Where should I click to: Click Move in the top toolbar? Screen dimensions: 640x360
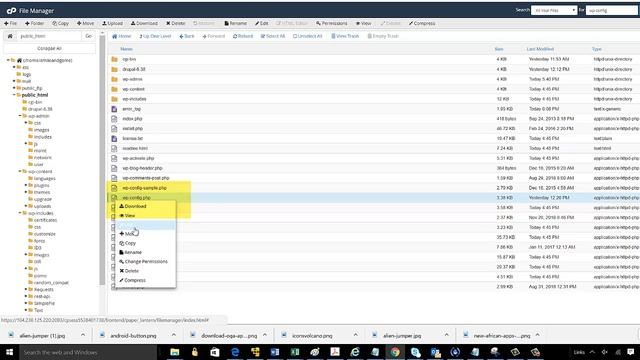85,23
